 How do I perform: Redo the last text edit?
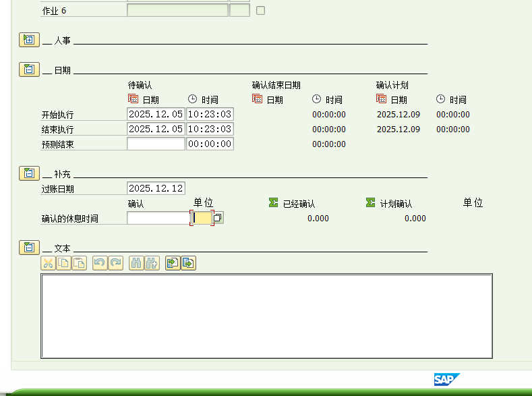pos(115,263)
